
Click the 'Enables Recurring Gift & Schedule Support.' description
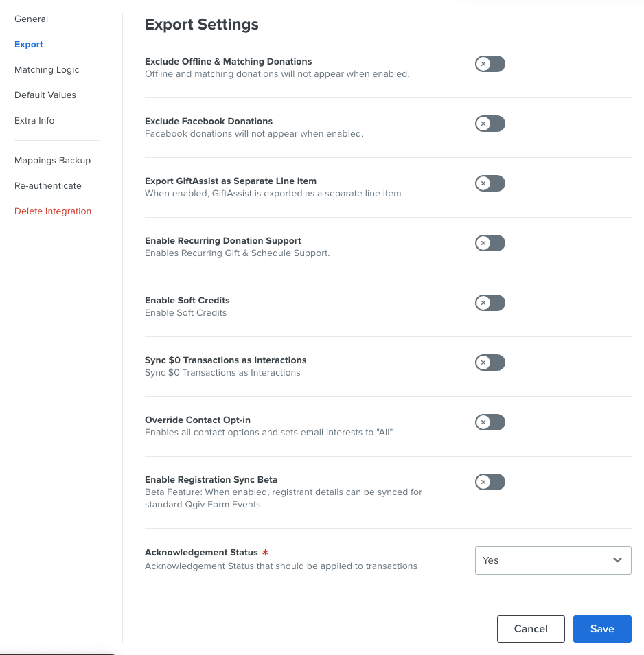pos(238,253)
